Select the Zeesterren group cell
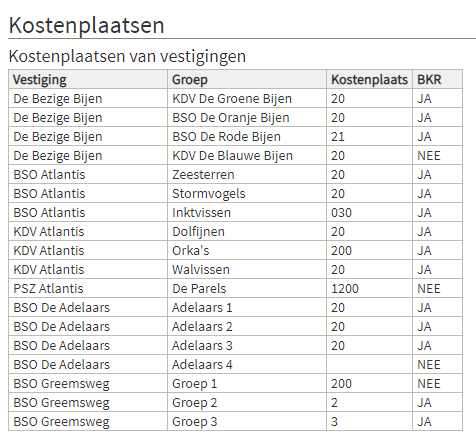476x440 pixels. point(247,174)
